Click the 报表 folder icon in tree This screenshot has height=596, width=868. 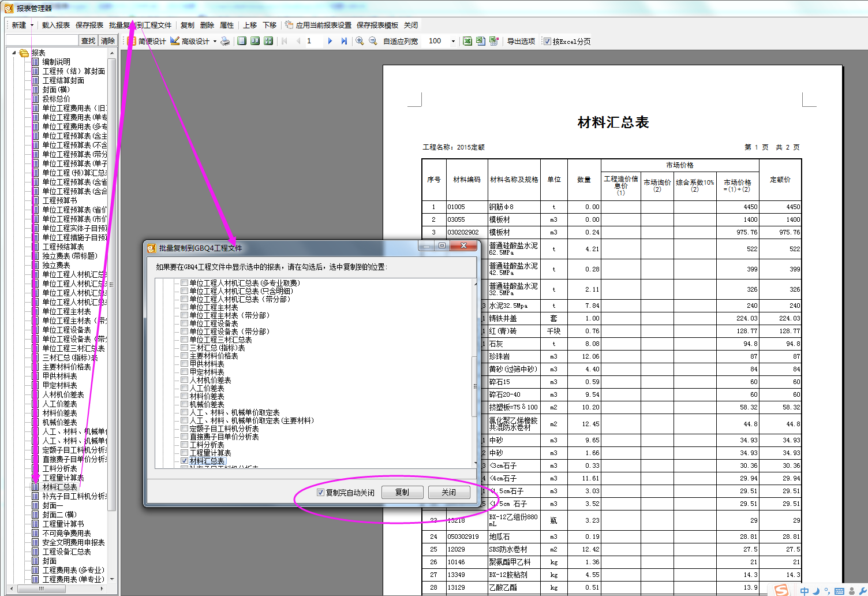click(x=24, y=53)
